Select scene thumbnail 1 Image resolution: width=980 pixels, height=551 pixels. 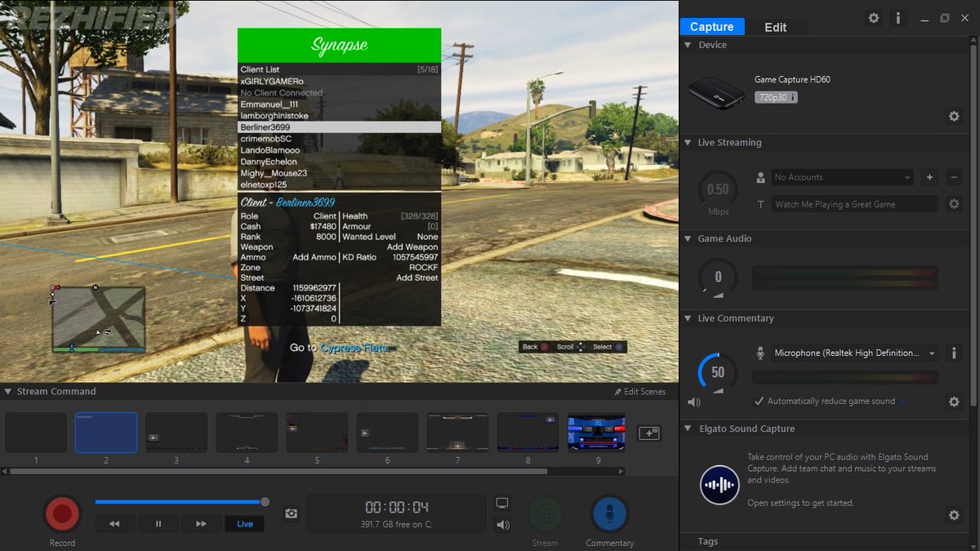click(x=36, y=433)
